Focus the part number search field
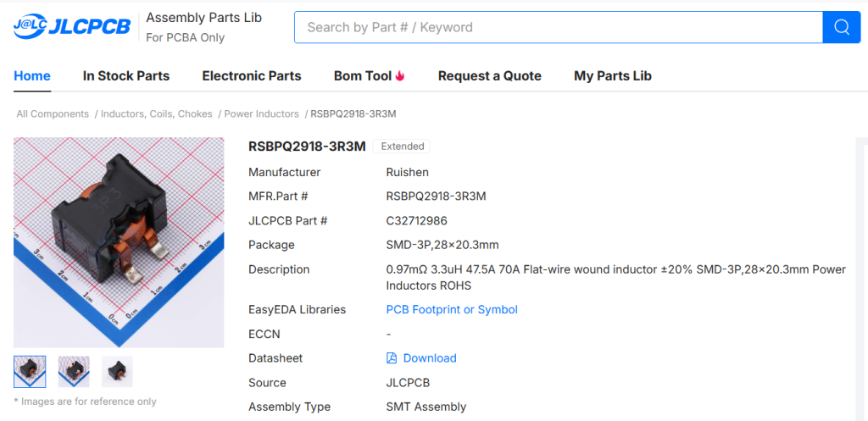 click(x=558, y=27)
